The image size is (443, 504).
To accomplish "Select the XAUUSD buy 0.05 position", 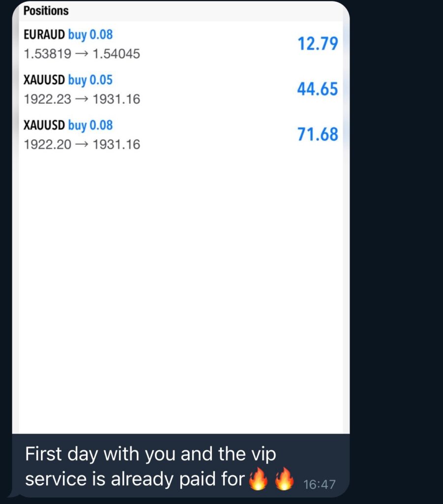I will pos(181,89).
